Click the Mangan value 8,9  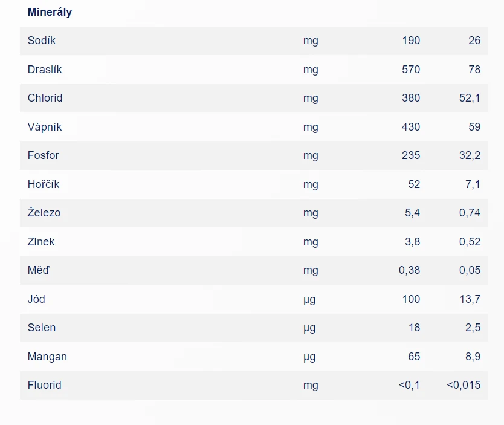pyautogui.click(x=473, y=357)
